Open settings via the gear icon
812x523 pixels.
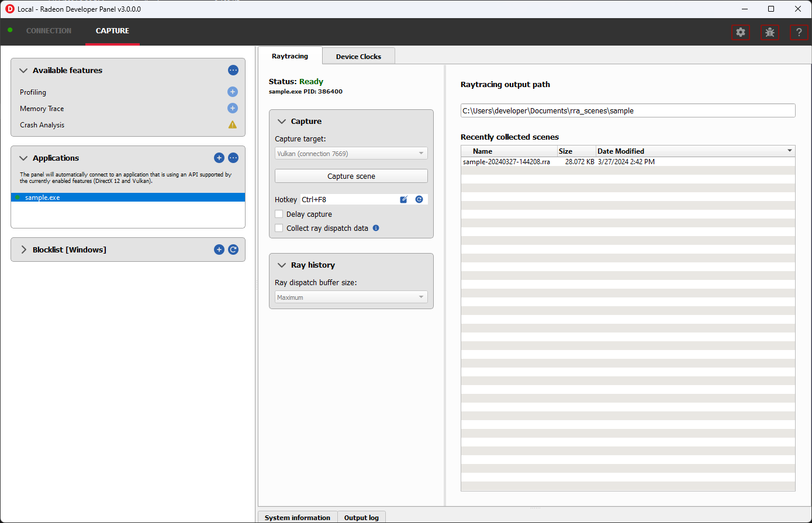[741, 33]
